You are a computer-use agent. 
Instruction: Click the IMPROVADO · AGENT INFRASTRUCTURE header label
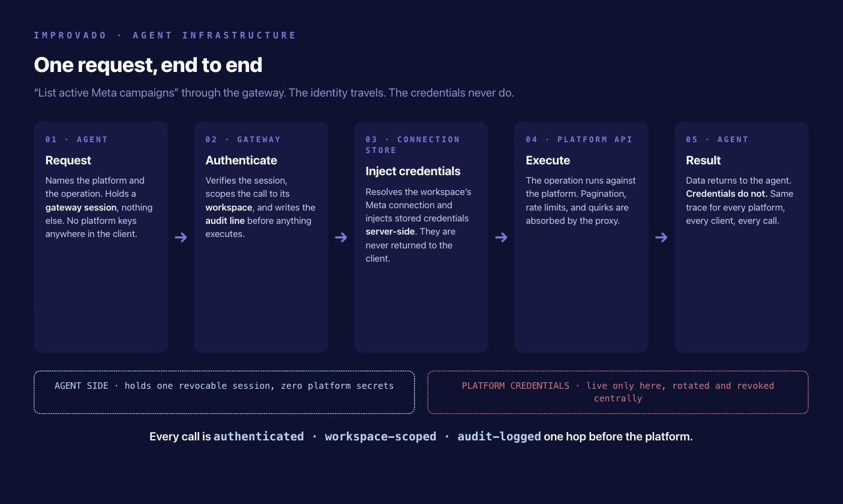[165, 35]
